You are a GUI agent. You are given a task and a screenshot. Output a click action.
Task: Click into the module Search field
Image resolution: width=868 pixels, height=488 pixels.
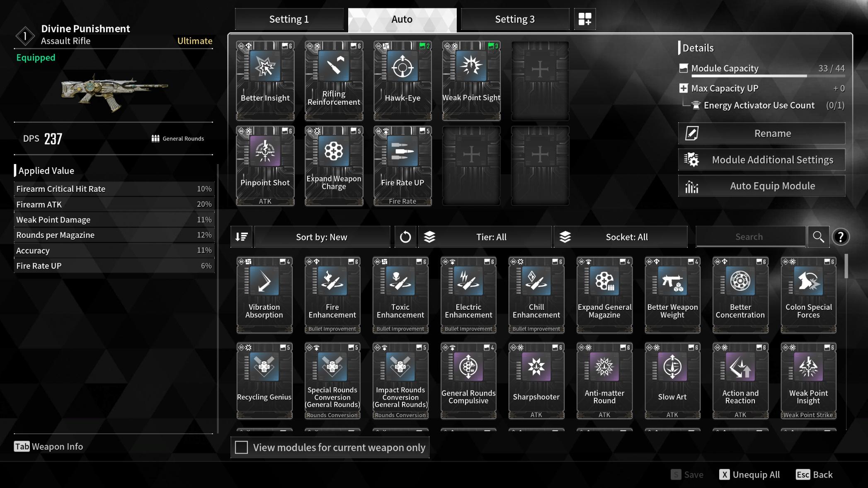749,237
